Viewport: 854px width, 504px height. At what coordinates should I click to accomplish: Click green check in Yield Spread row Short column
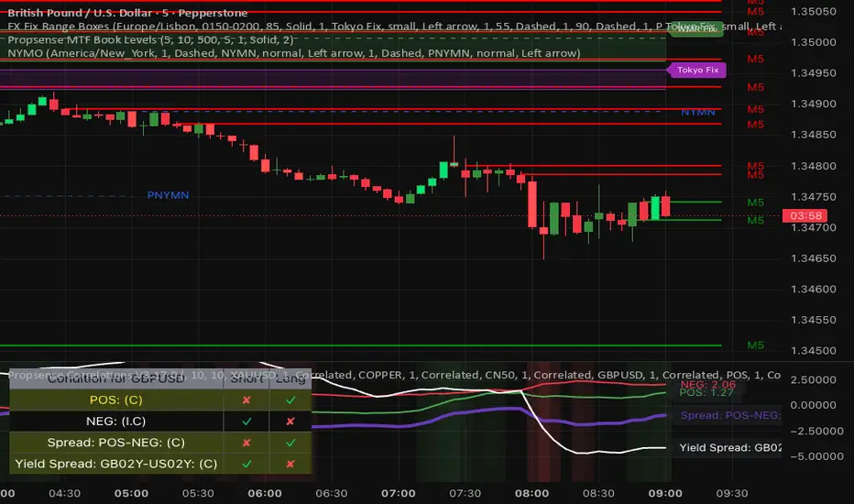pyautogui.click(x=246, y=464)
